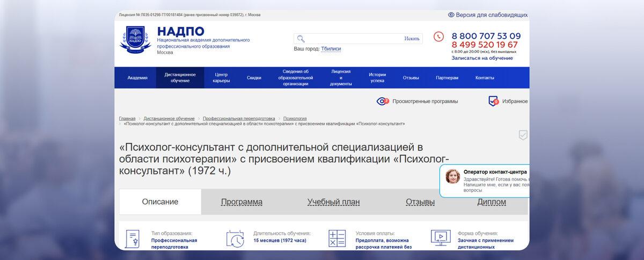Click Предоплата, возможна рассрочка payment text

[x=384, y=244]
